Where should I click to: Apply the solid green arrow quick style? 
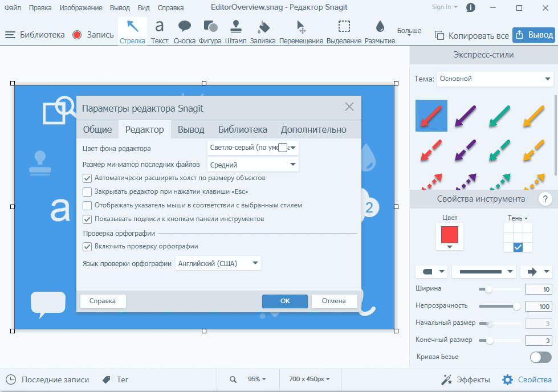(x=500, y=116)
